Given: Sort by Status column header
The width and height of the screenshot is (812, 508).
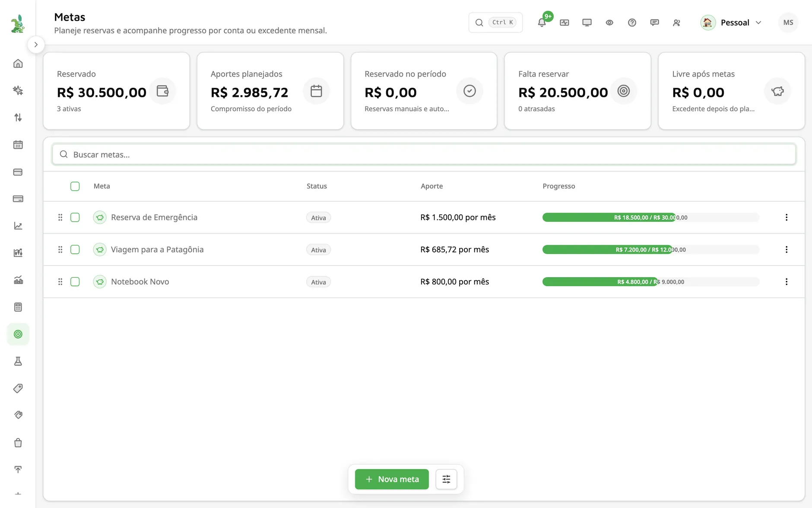Looking at the screenshot, I should point(317,186).
